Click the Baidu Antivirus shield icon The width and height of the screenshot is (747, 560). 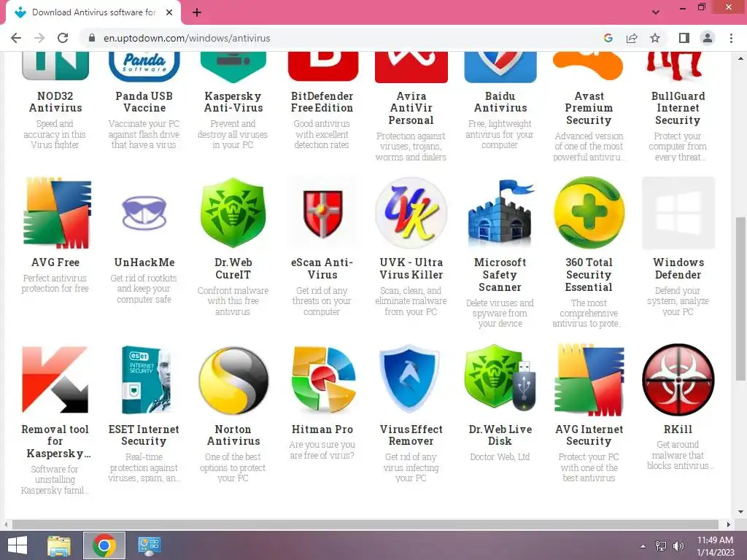coord(500,66)
